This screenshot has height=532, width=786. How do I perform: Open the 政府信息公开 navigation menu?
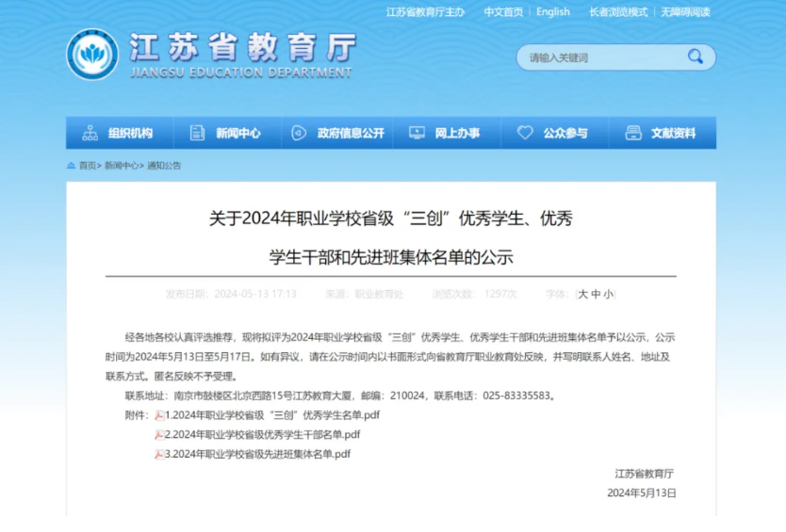tap(350, 133)
